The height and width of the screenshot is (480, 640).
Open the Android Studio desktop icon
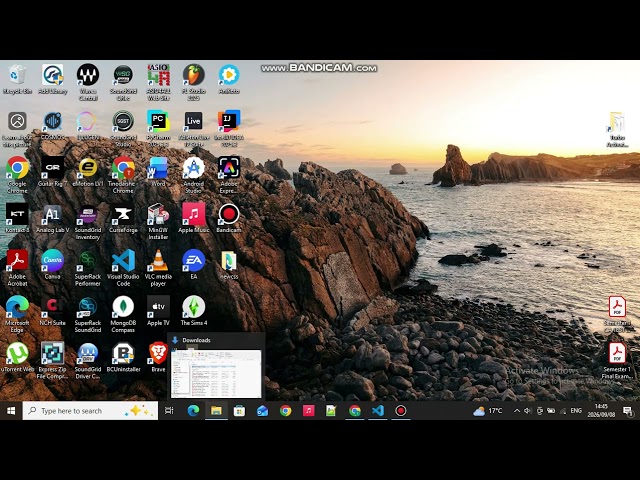193,175
